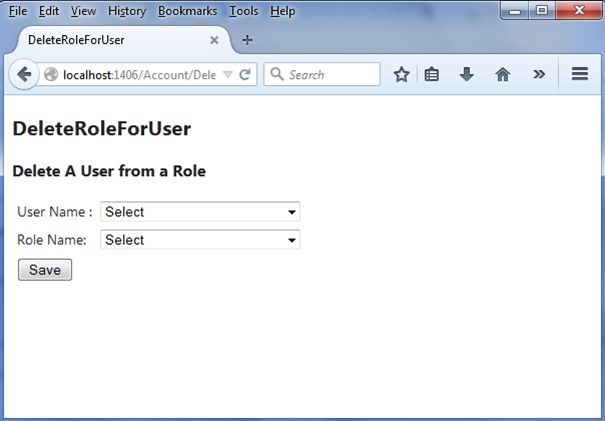Open the Bookmarks menu

188,11
